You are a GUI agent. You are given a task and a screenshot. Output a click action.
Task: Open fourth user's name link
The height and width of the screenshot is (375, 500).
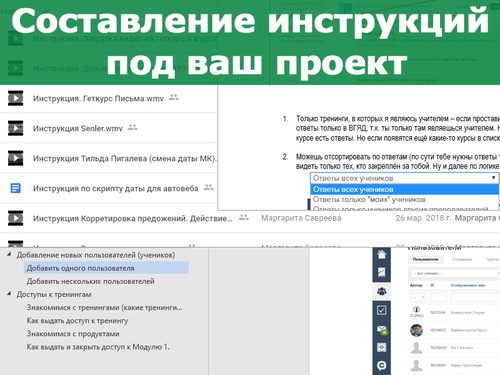pos(466,365)
